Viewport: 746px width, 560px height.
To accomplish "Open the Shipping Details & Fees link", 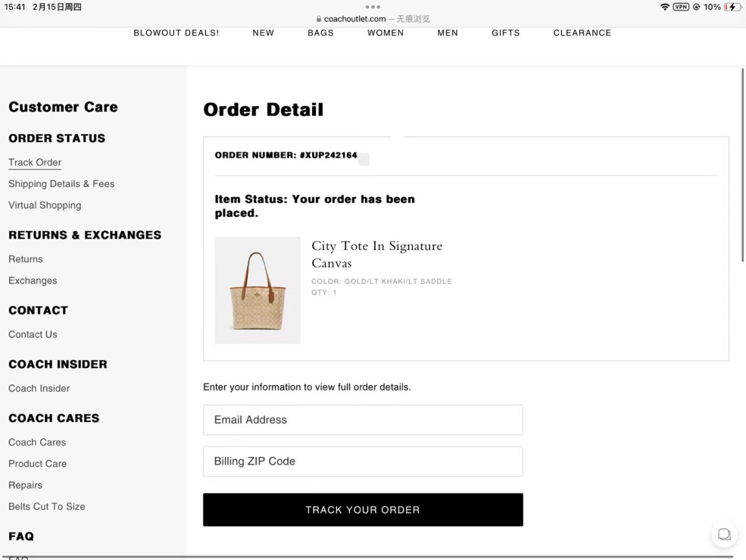I will click(62, 184).
